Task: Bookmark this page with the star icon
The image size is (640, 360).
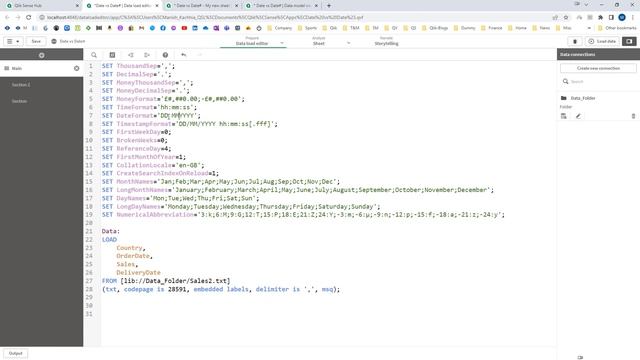Action: (x=566, y=17)
